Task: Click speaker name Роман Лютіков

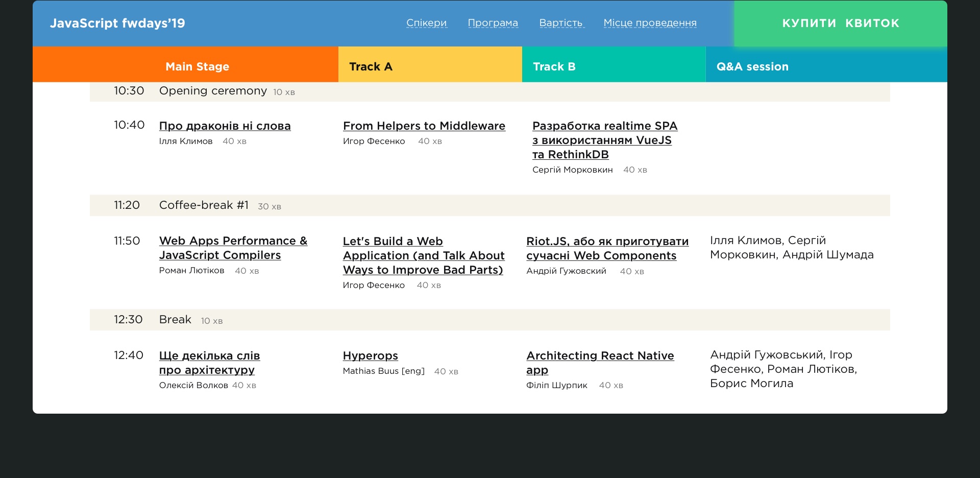Action: click(x=191, y=271)
